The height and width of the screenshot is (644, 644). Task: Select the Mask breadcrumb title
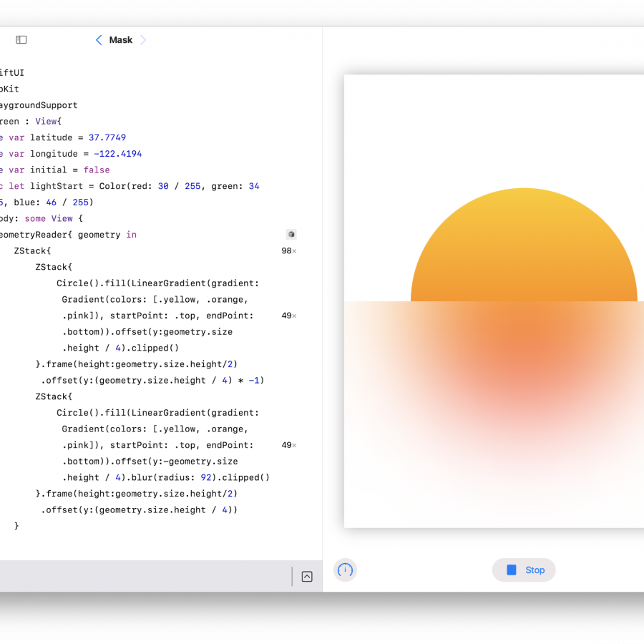(x=120, y=40)
